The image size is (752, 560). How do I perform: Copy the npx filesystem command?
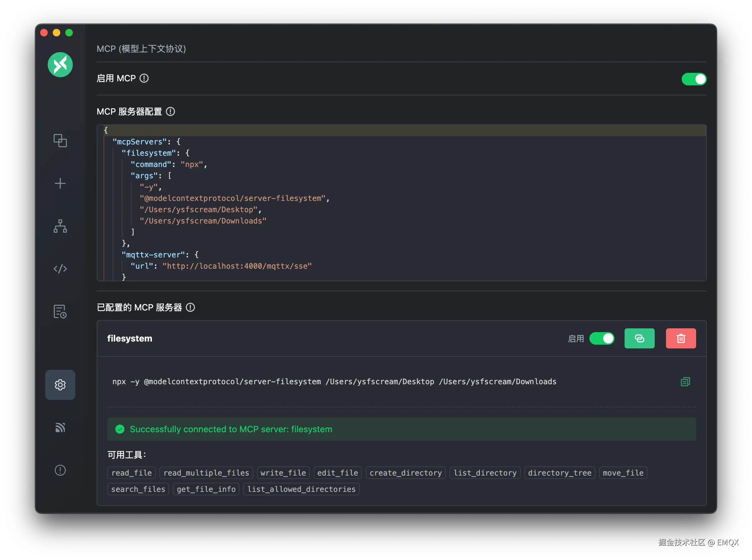pos(685,382)
